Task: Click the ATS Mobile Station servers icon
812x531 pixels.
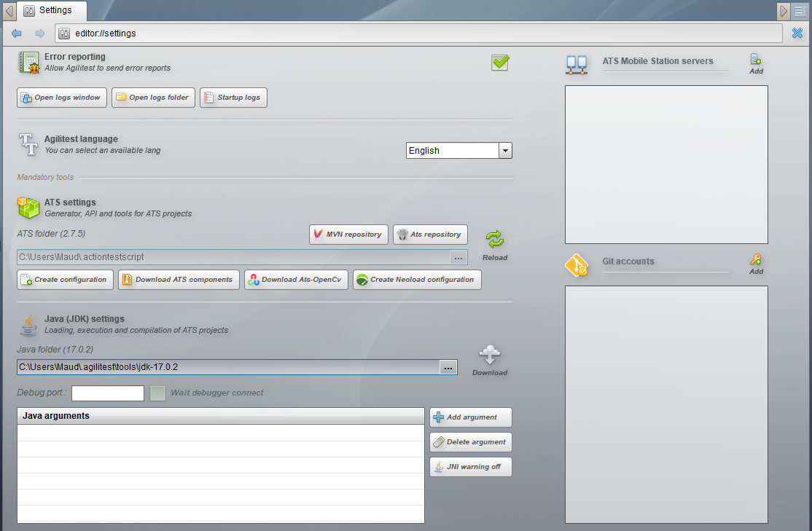Action: (577, 65)
